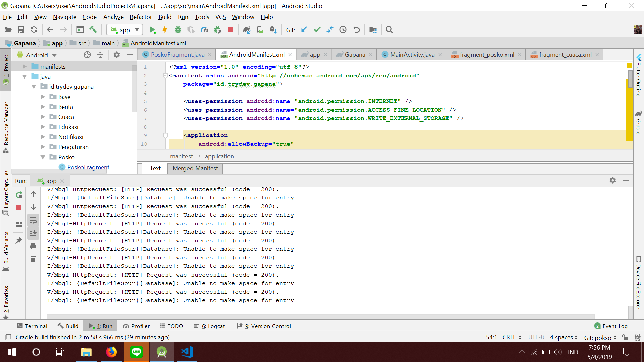Stop the running app via red square icon
The height and width of the screenshot is (362, 644).
click(230, 29)
